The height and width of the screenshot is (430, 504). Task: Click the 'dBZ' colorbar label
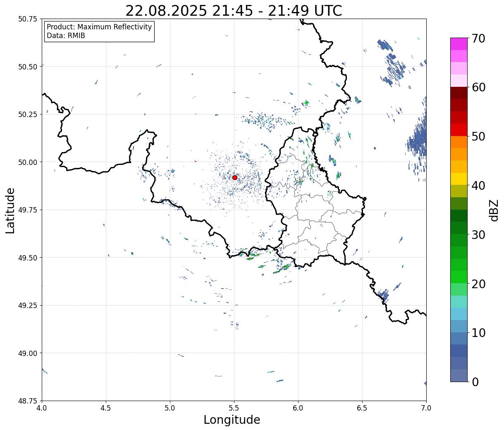[494, 210]
